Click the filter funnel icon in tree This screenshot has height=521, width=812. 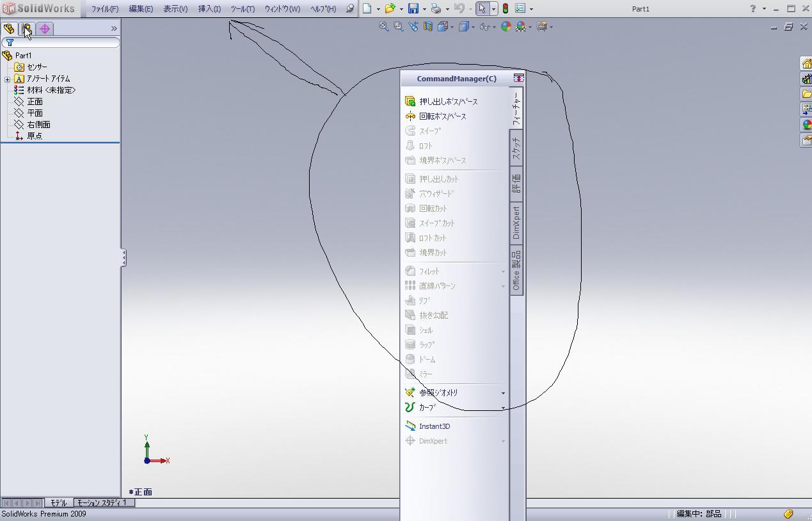[10, 43]
